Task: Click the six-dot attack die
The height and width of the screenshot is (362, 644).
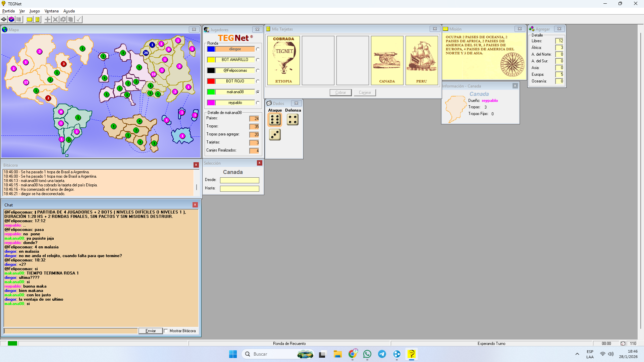Action: coord(275,120)
